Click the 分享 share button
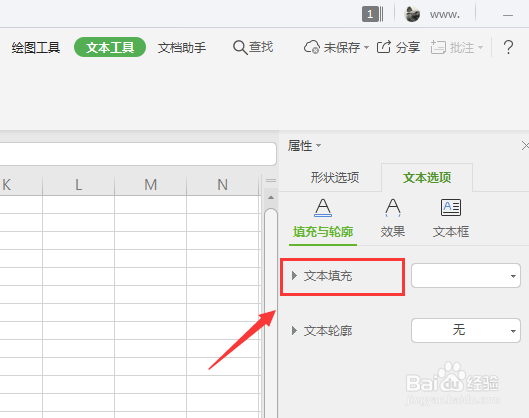529x418 pixels. (x=398, y=47)
